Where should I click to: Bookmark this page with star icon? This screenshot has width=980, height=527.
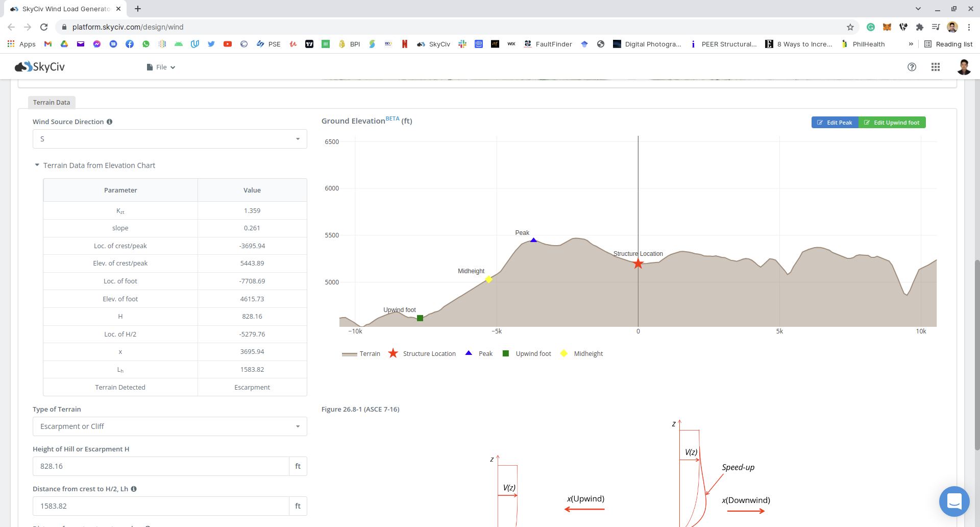click(850, 27)
